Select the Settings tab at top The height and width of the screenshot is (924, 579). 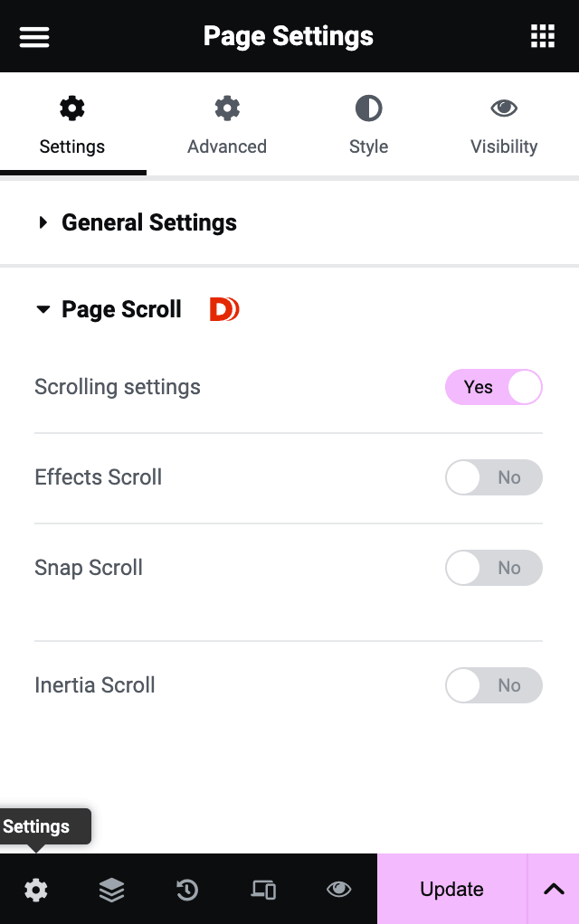(x=72, y=126)
